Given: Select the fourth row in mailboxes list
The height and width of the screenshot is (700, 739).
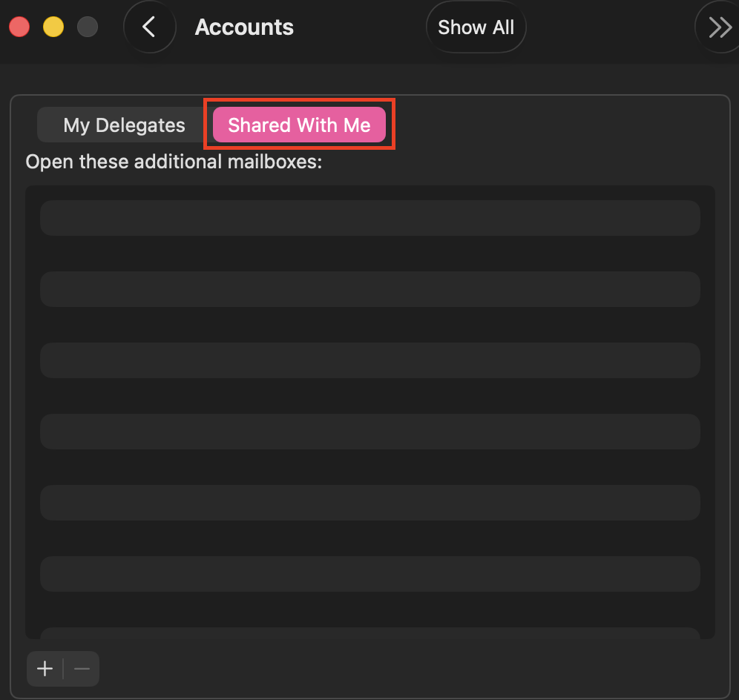Looking at the screenshot, I should pyautogui.click(x=369, y=432).
